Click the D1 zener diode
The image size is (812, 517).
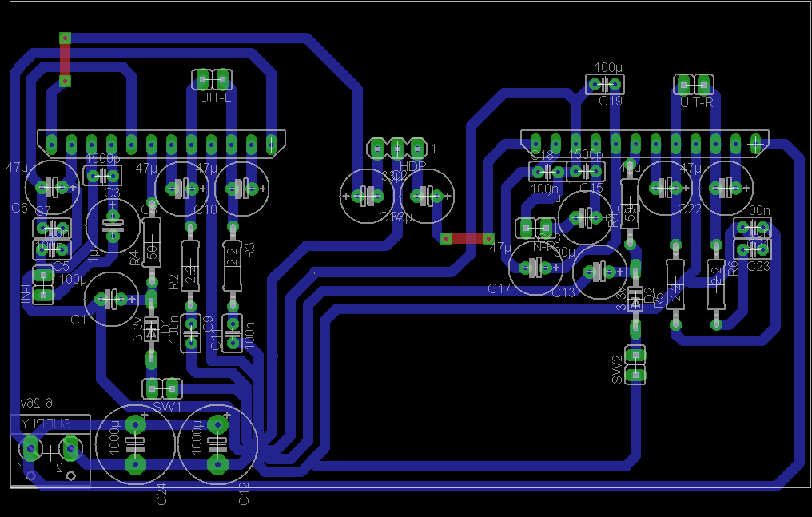pyautogui.click(x=151, y=328)
